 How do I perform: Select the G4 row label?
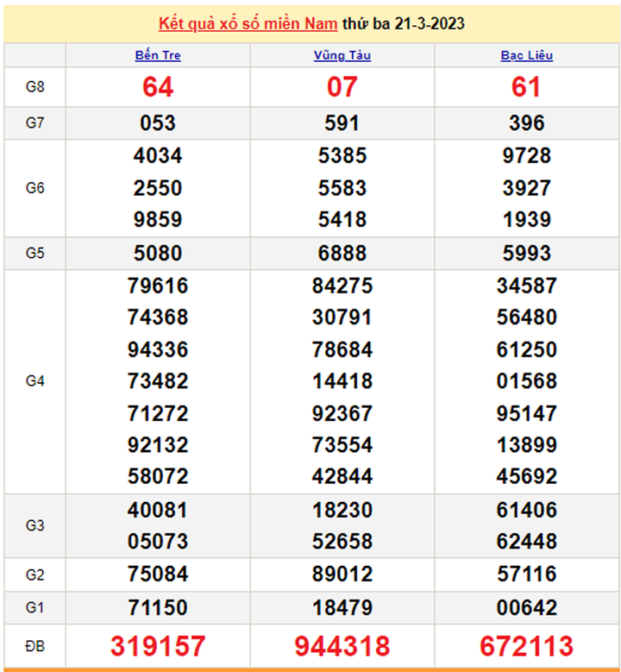click(x=34, y=381)
